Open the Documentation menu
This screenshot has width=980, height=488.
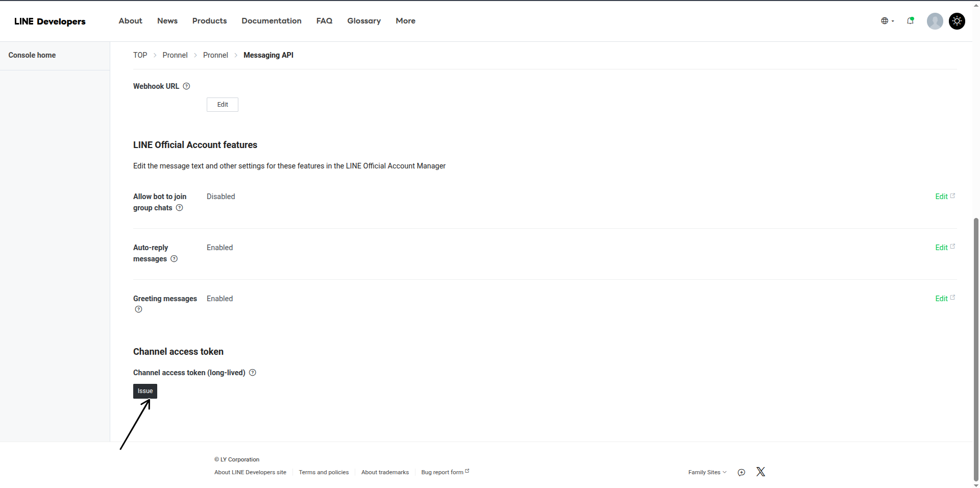coord(272,21)
